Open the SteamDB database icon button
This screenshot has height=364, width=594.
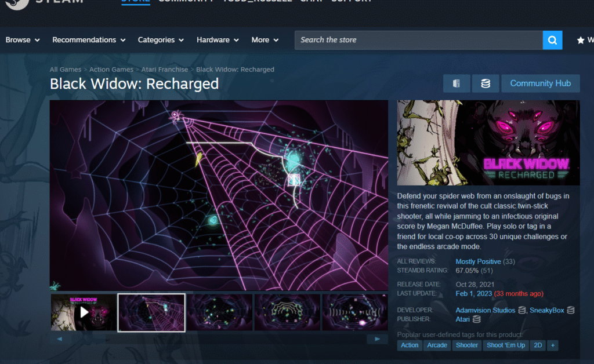[486, 83]
